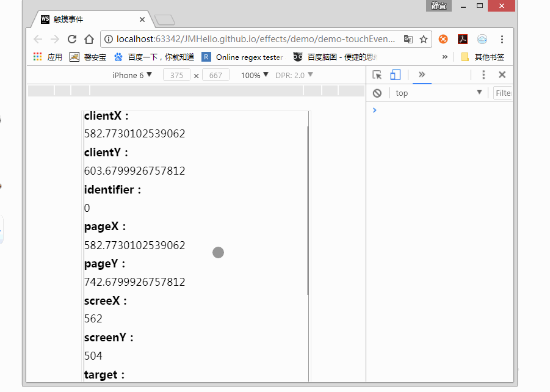Open the Online regex tester bookmark
550x392 pixels.
click(242, 57)
